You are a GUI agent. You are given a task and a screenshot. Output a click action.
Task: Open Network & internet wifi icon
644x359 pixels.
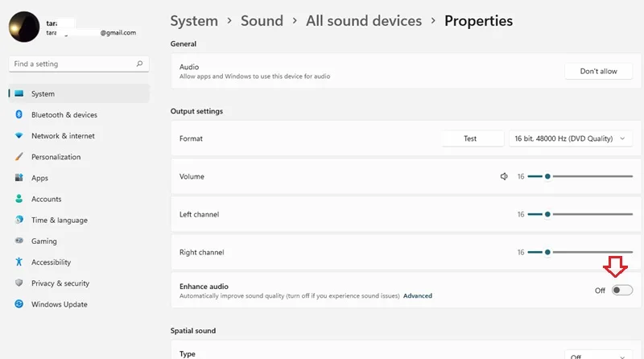19,135
